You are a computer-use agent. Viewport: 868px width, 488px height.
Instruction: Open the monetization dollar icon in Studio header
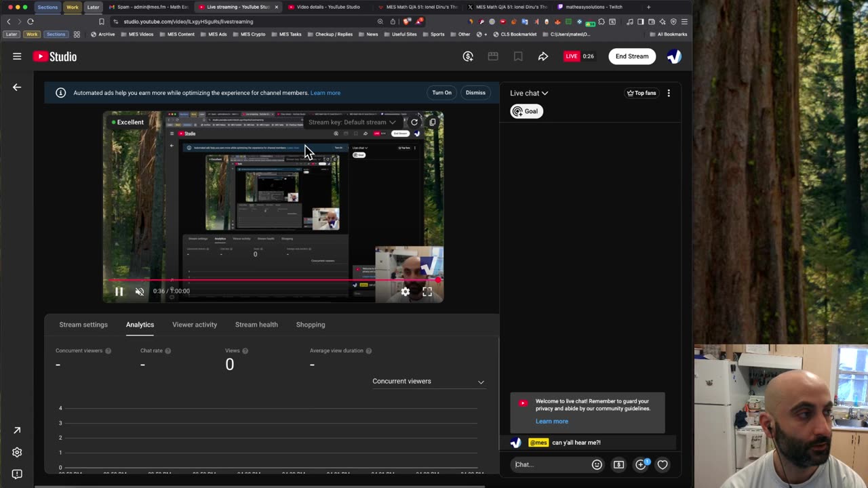pyautogui.click(x=468, y=56)
